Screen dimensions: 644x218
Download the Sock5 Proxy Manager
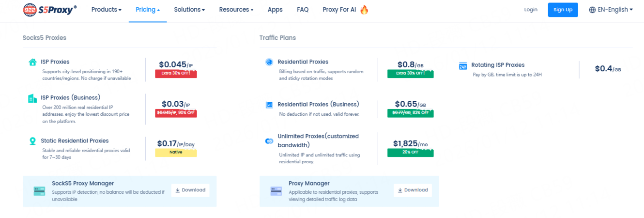click(x=190, y=190)
